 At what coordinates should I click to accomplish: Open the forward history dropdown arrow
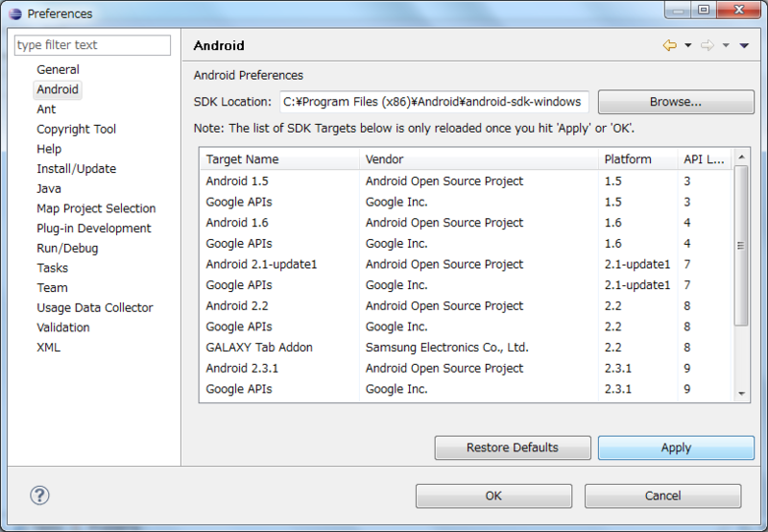tap(726, 45)
